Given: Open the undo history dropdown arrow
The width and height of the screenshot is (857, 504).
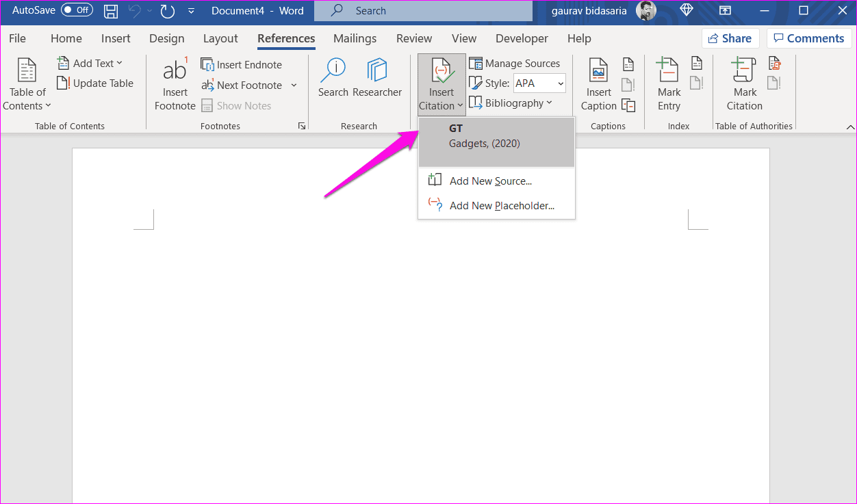Looking at the screenshot, I should (x=149, y=11).
